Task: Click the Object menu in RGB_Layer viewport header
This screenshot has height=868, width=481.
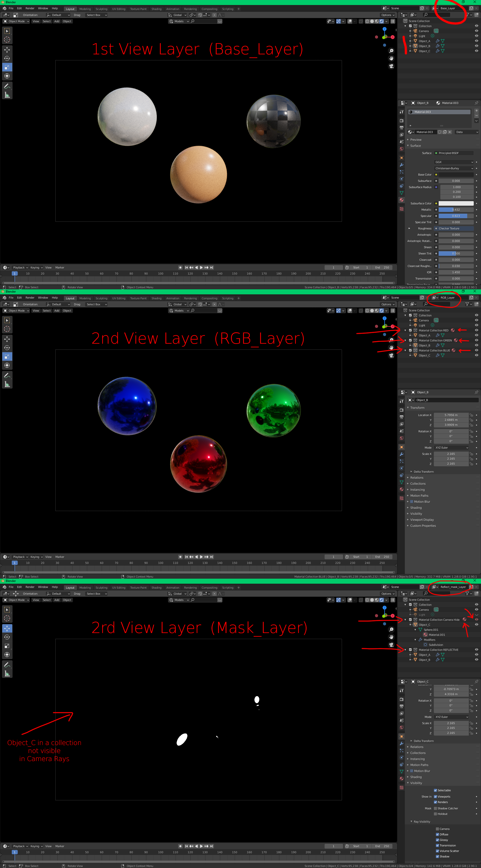Action: pos(67,311)
